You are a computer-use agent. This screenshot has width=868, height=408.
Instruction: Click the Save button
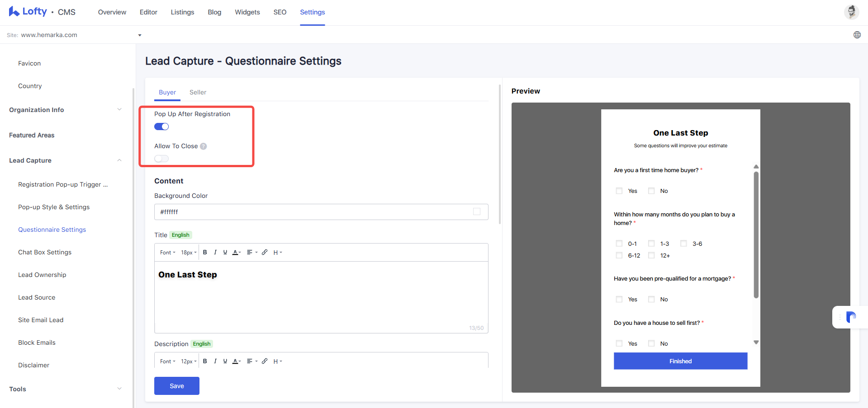click(x=177, y=386)
